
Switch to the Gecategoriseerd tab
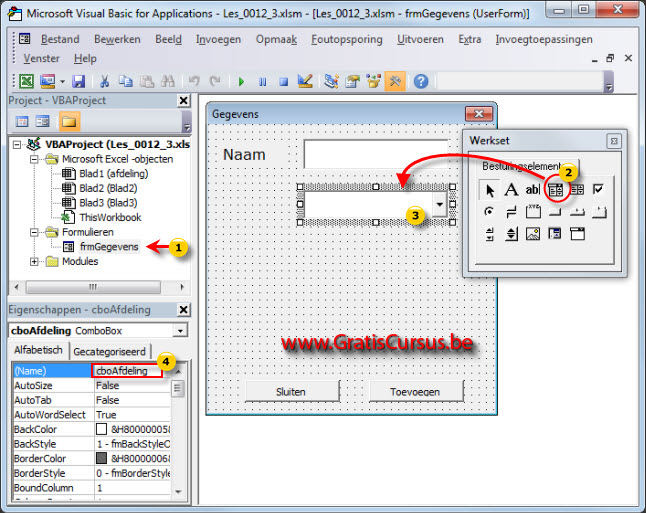(110, 351)
